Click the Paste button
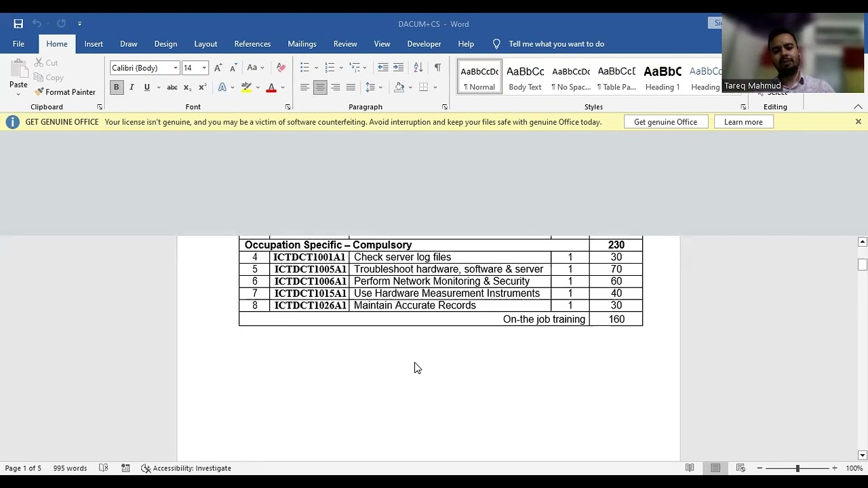 click(x=18, y=76)
